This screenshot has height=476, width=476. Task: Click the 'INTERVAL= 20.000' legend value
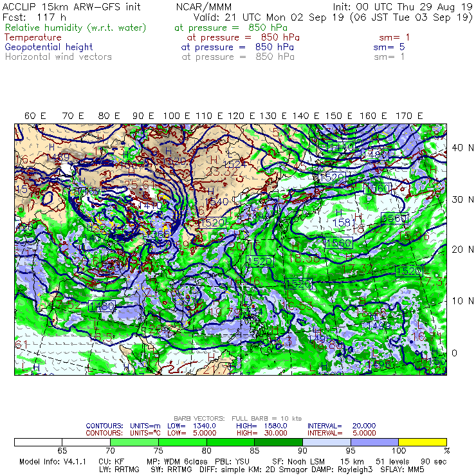pyautogui.click(x=342, y=426)
